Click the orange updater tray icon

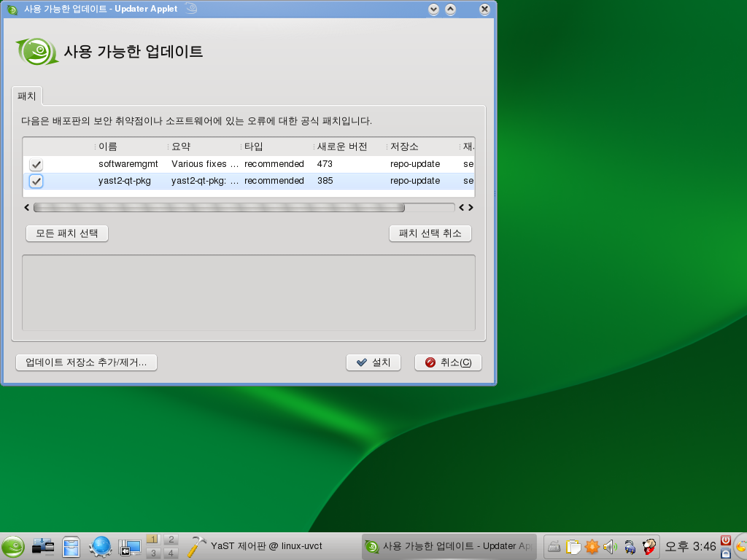592,546
